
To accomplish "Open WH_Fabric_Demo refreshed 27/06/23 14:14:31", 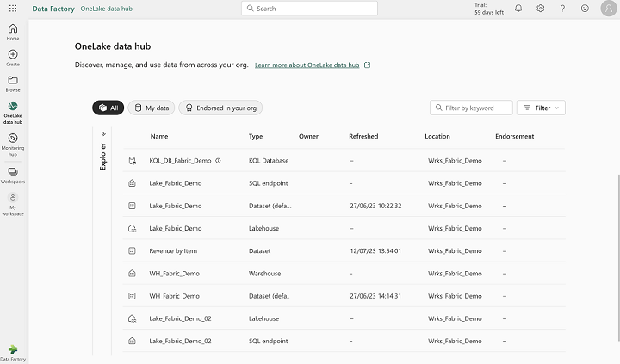I will [x=174, y=296].
